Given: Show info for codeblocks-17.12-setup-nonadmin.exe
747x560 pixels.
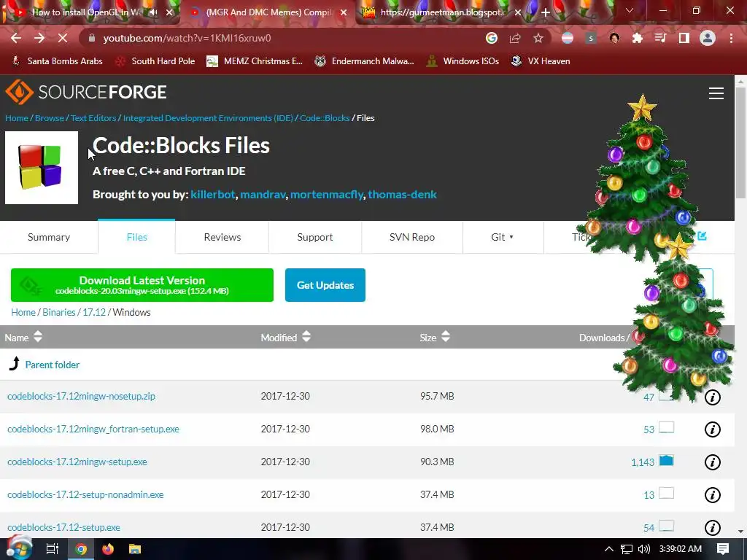Looking at the screenshot, I should click(x=713, y=495).
